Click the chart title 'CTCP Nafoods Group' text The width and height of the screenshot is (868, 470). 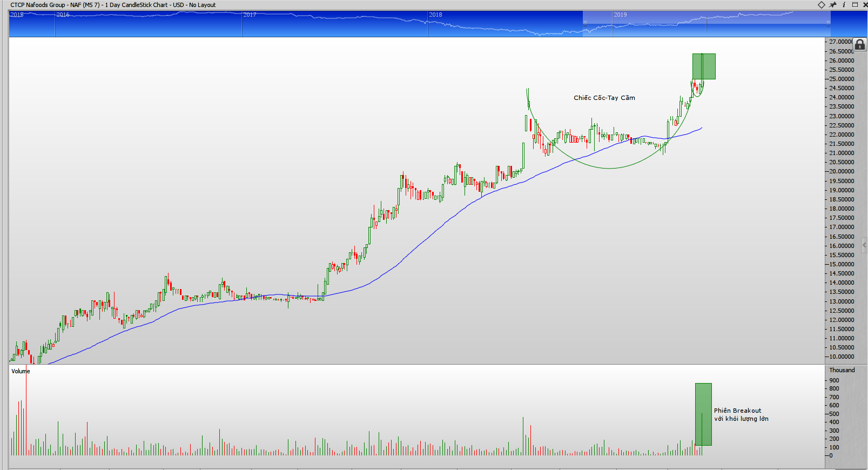tap(38, 5)
